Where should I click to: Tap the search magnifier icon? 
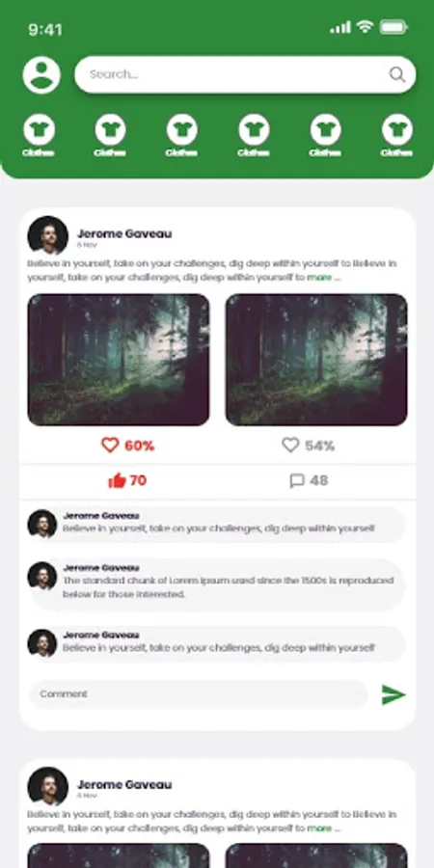[397, 74]
